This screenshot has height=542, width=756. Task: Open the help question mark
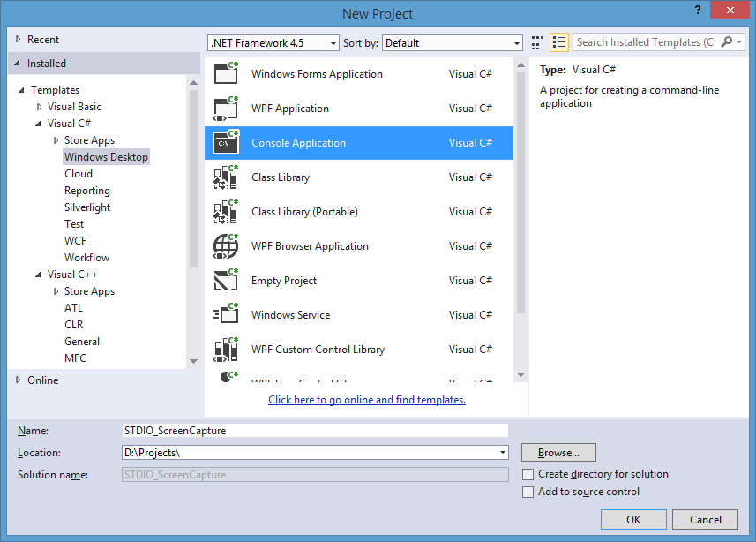[x=698, y=10]
